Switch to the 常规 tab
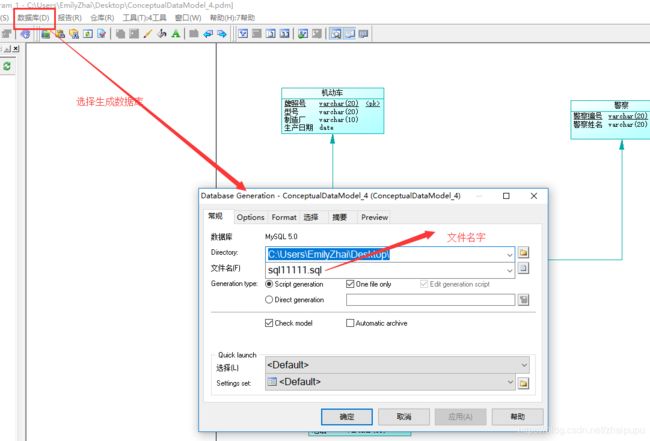 [x=216, y=216]
